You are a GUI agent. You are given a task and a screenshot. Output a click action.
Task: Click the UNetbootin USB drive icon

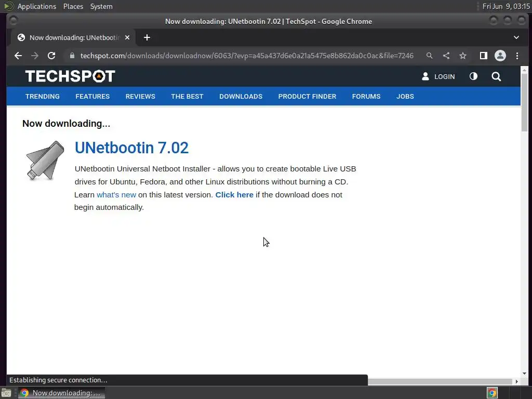45,161
